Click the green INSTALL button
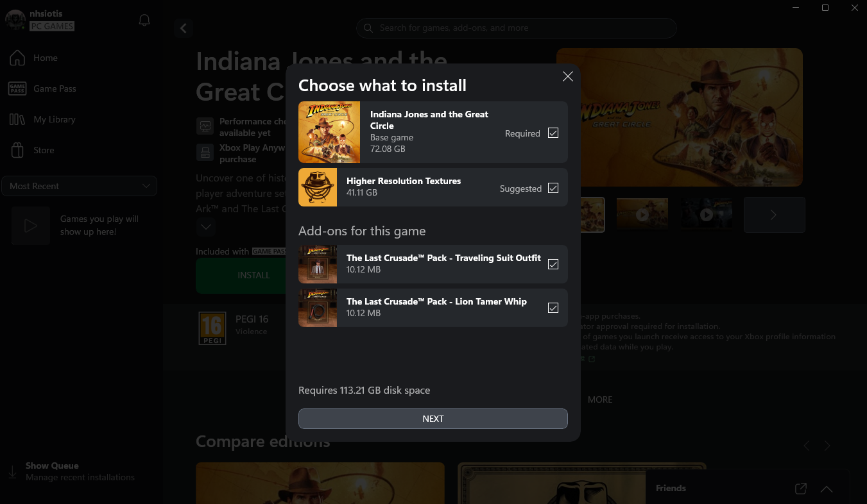Viewport: 867px width, 504px height. click(241, 275)
